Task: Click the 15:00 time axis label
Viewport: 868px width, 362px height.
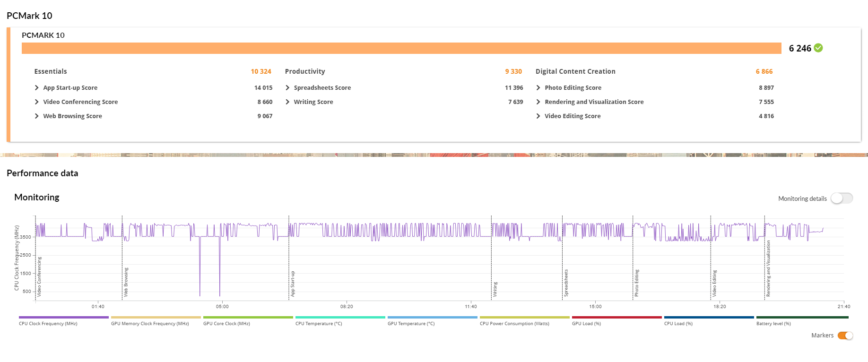Action: point(595,307)
